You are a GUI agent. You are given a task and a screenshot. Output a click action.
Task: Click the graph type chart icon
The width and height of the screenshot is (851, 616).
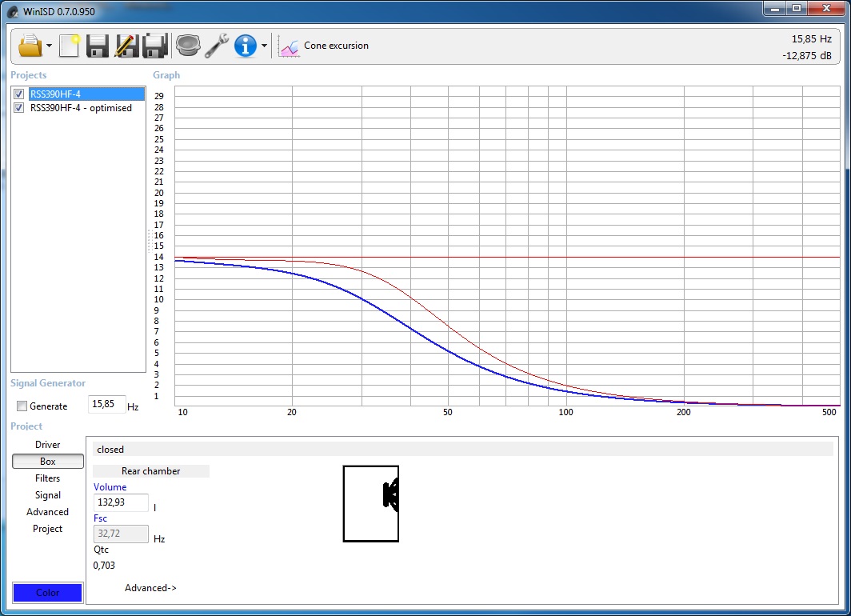pos(289,46)
